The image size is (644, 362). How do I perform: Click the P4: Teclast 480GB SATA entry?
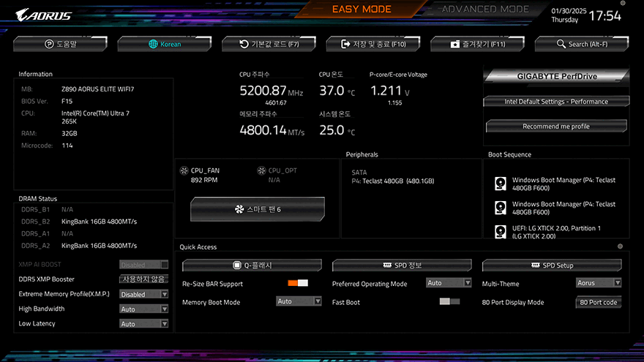coord(393,181)
